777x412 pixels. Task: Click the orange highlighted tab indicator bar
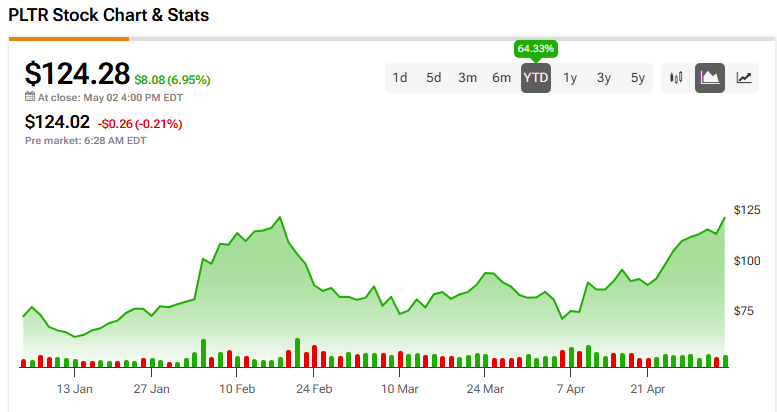pyautogui.click(x=69, y=39)
